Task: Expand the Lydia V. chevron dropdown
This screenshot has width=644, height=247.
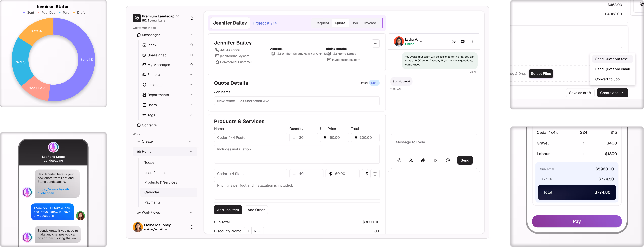Action: pyautogui.click(x=421, y=41)
